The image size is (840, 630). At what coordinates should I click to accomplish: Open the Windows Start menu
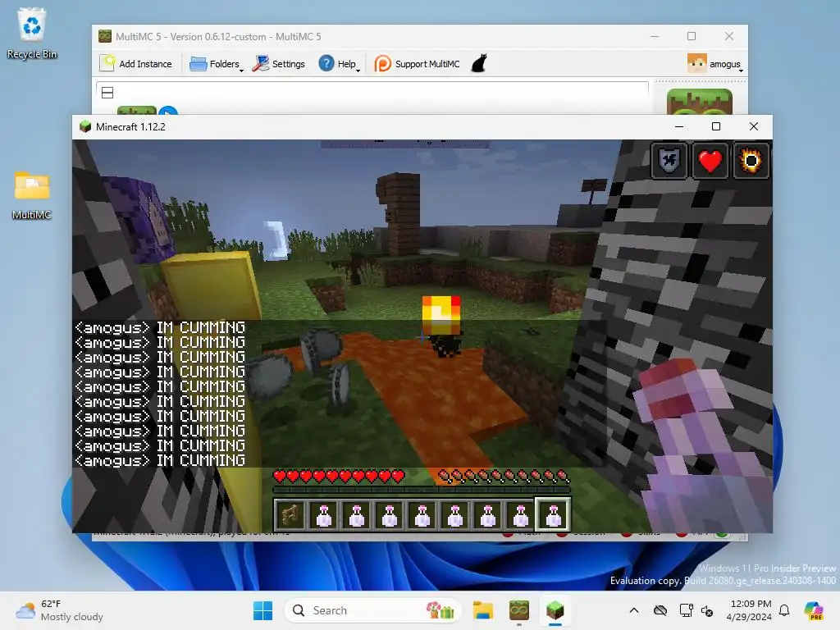coord(262,610)
